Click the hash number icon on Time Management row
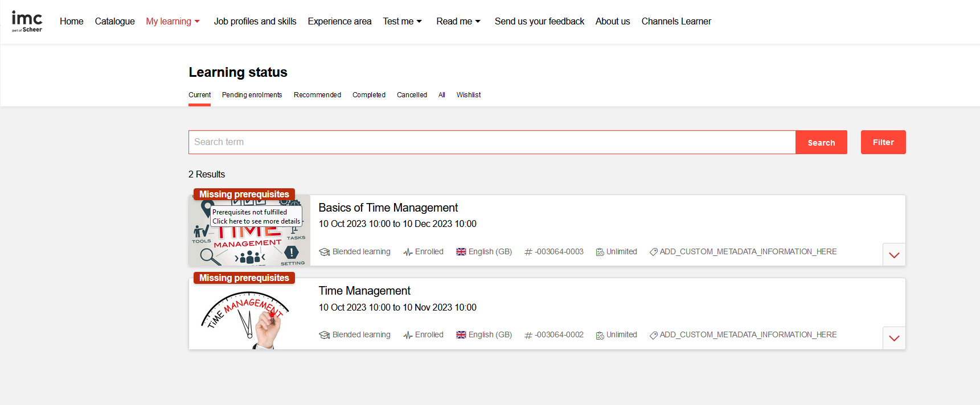980x405 pixels. point(528,335)
